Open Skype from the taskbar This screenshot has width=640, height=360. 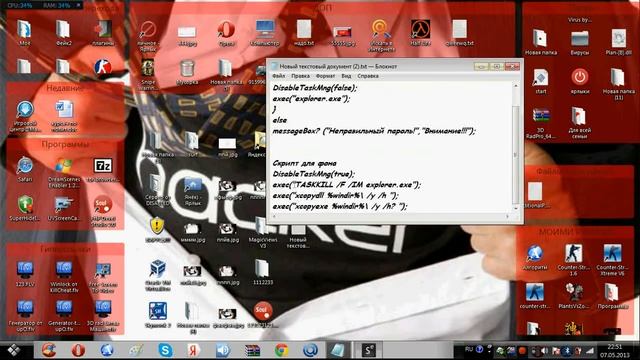tap(165, 350)
